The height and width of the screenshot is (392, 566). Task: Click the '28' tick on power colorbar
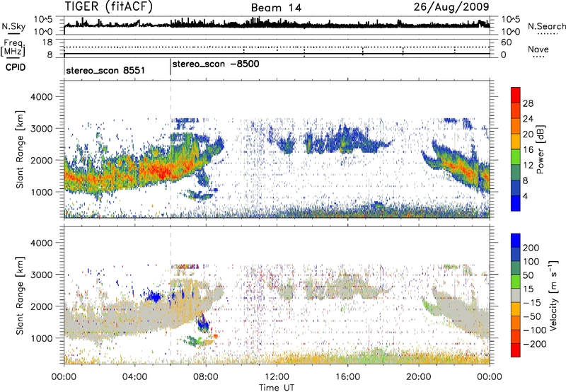(x=528, y=103)
